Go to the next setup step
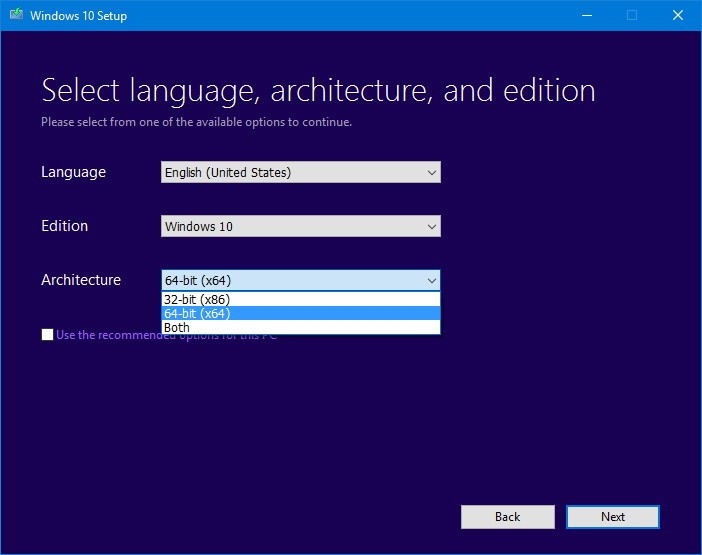 (x=612, y=517)
